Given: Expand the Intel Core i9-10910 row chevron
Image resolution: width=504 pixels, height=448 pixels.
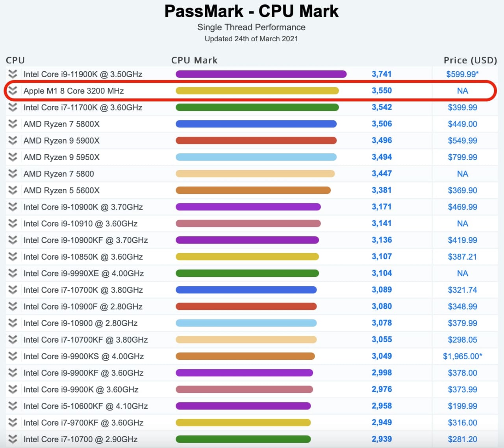Looking at the screenshot, I should point(13,223).
